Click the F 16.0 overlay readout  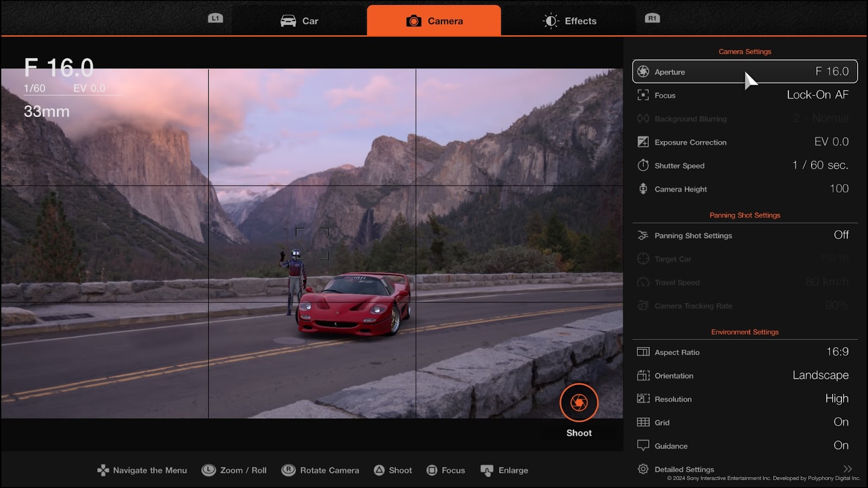59,68
